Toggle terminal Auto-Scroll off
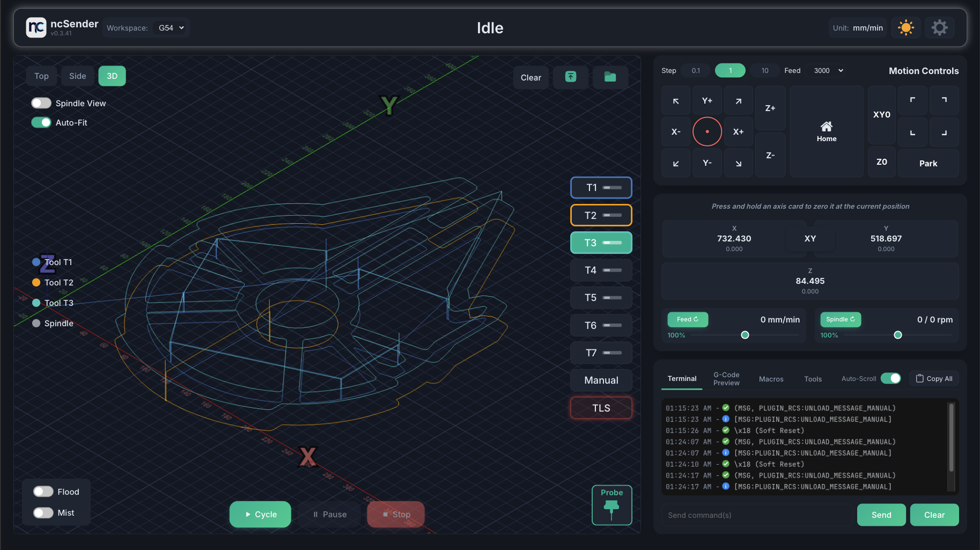 (x=891, y=378)
